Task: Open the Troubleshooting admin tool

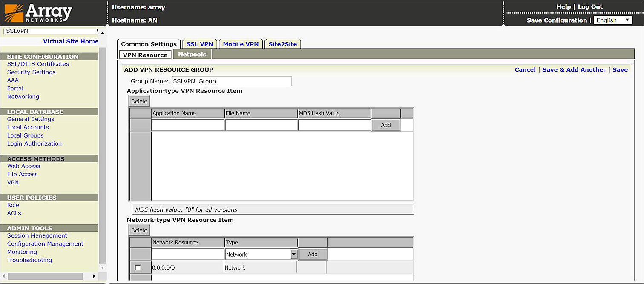Action: click(x=29, y=260)
